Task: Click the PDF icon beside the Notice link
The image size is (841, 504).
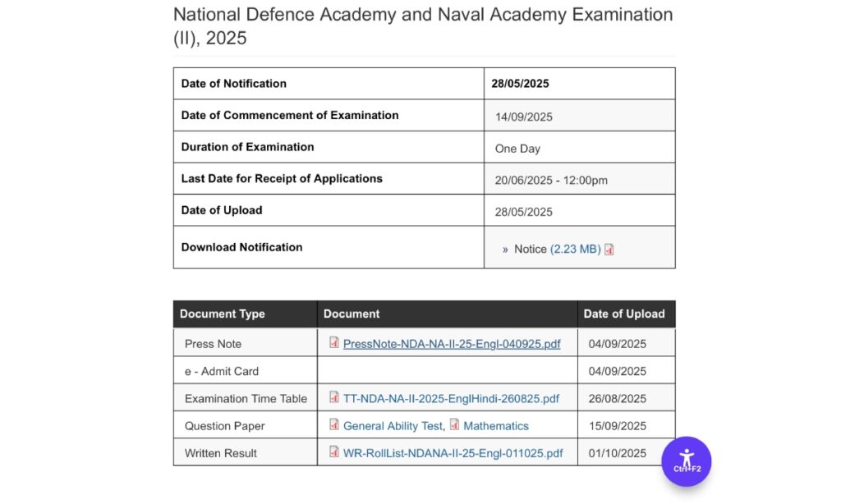Action: tap(609, 248)
